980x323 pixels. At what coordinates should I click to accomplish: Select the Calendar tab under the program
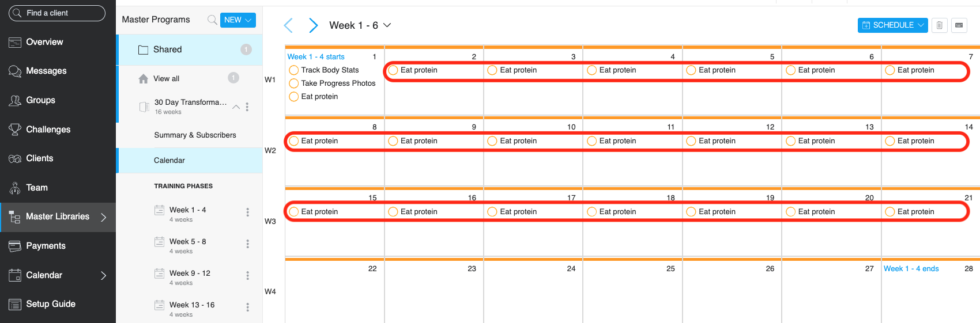tap(169, 161)
